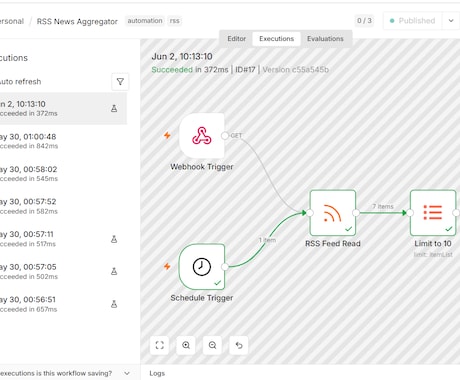Switch to the Evaluations tab
This screenshot has width=460, height=380.
325,39
